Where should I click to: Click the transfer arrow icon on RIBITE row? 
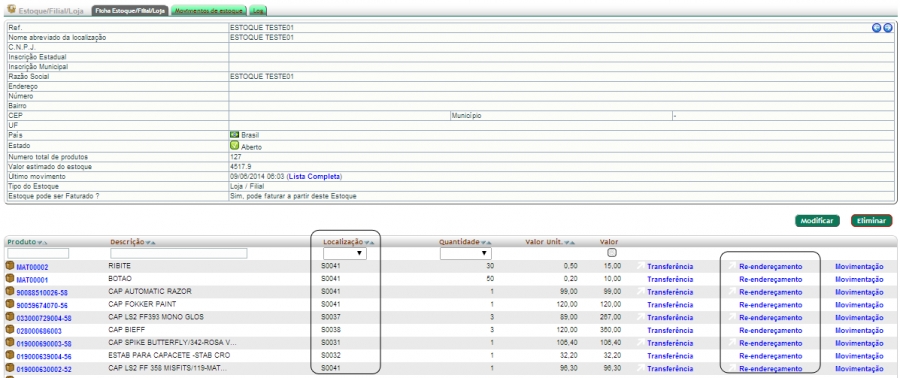[x=640, y=266]
